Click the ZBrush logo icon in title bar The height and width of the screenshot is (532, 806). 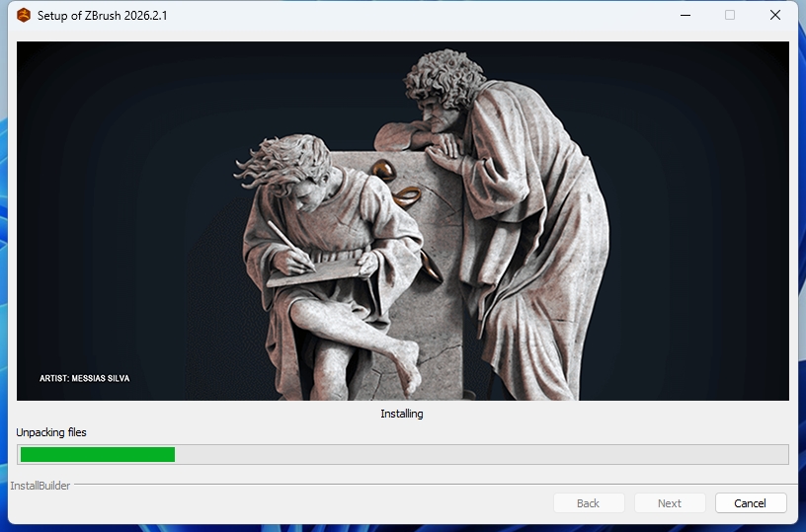[24, 16]
